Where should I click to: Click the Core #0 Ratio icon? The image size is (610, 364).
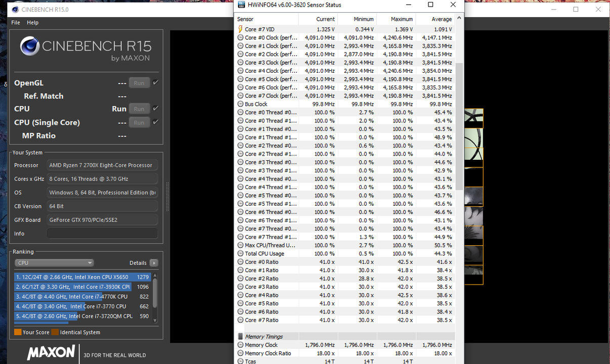coord(240,262)
